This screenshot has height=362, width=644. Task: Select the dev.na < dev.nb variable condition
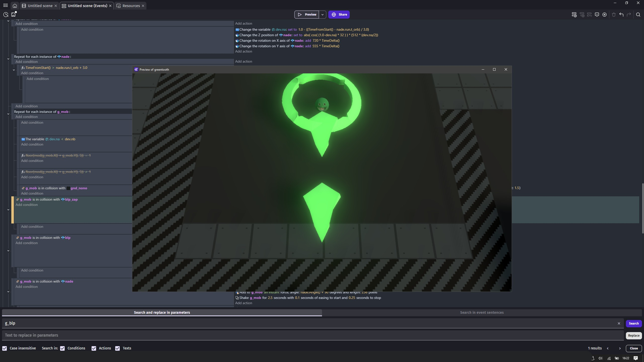(48, 139)
